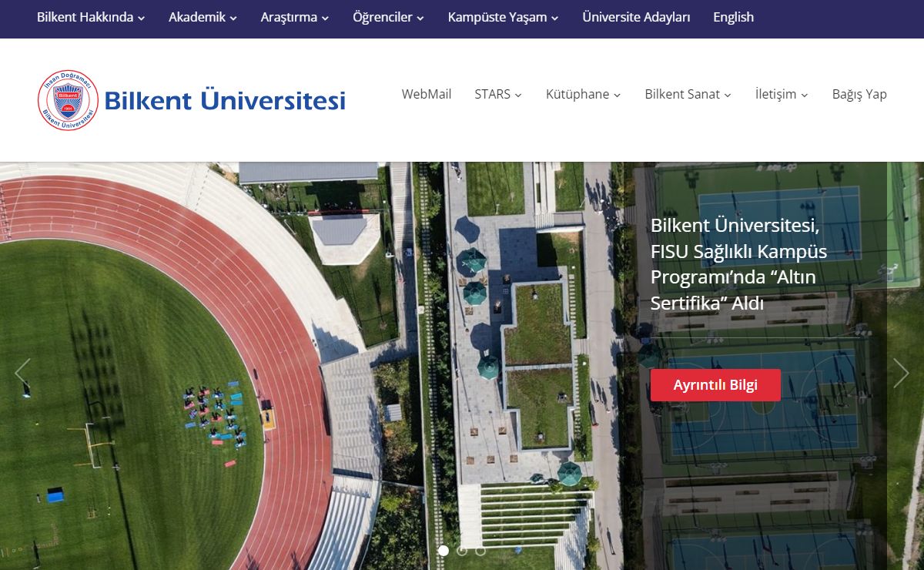Screen dimensions: 924x570
Task: Open Üniversite Adayları page
Action: coord(636,17)
